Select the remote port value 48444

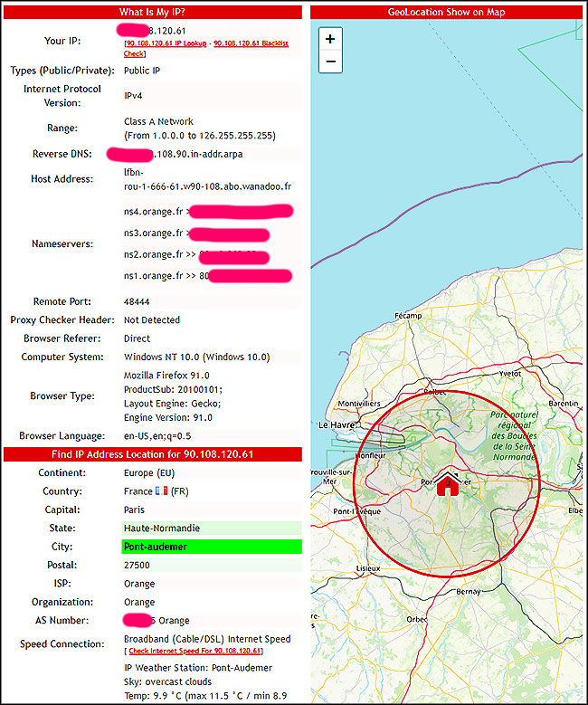pyautogui.click(x=137, y=301)
